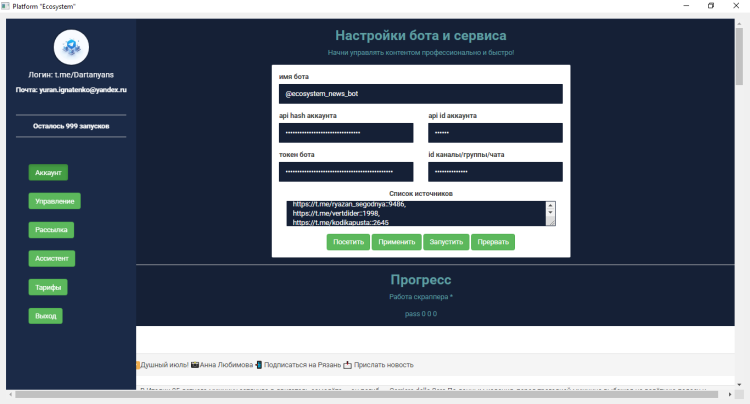The width and height of the screenshot is (750, 404).
Task: Focus the api hash аккаунта field
Action: click(x=346, y=133)
